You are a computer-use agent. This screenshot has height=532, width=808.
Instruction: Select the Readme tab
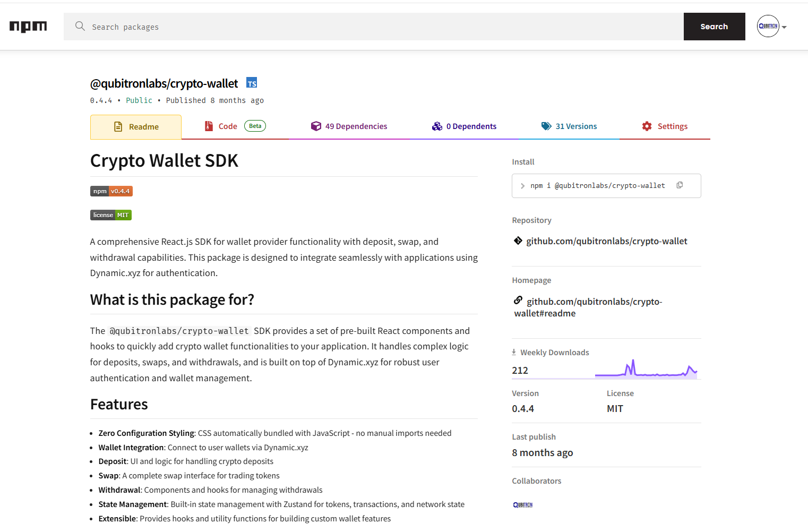(x=136, y=127)
